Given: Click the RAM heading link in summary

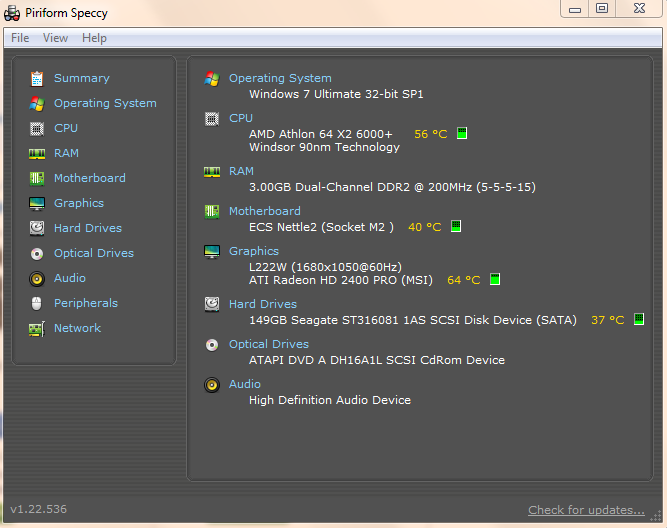Looking at the screenshot, I should [x=241, y=171].
